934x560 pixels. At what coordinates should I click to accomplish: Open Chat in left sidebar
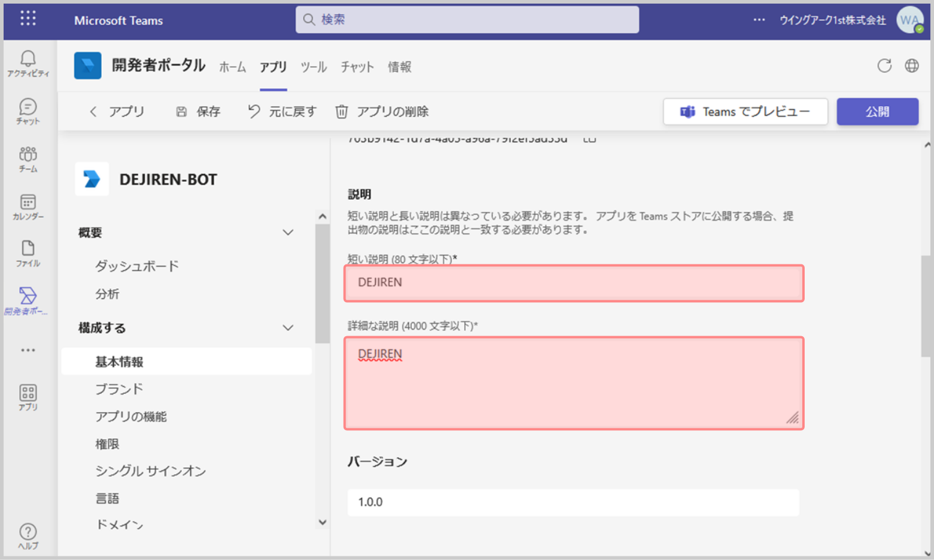(28, 111)
